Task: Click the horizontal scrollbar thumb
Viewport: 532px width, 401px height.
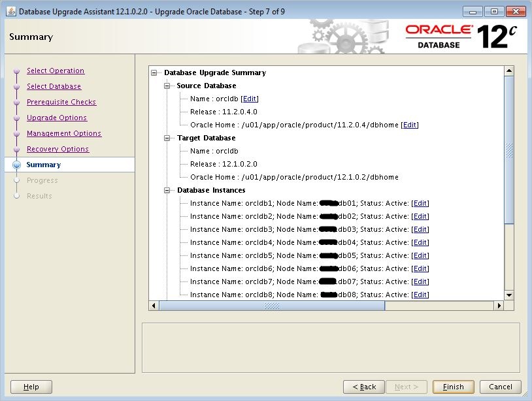Action: (x=272, y=306)
